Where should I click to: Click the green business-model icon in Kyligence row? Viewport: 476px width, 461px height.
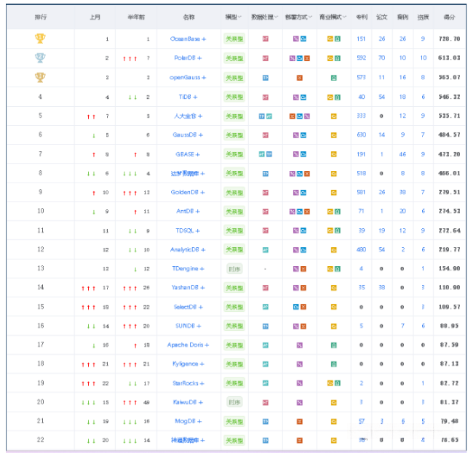(333, 364)
